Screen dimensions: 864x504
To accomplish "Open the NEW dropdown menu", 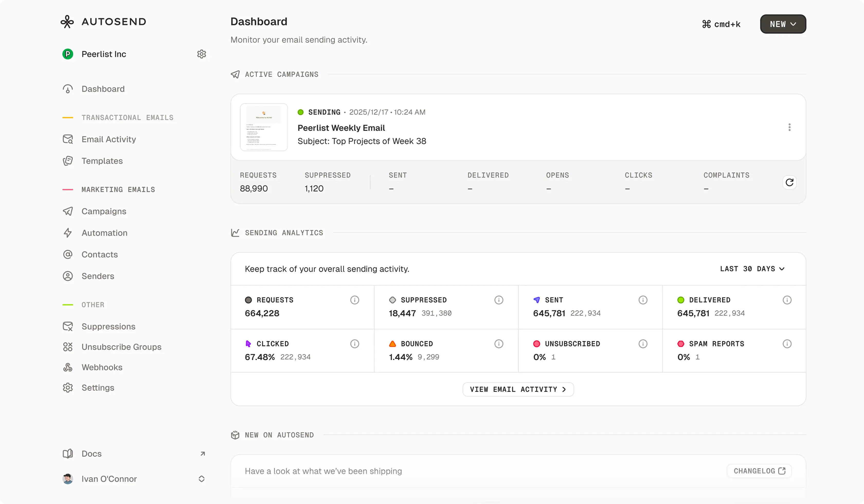I will (x=783, y=24).
